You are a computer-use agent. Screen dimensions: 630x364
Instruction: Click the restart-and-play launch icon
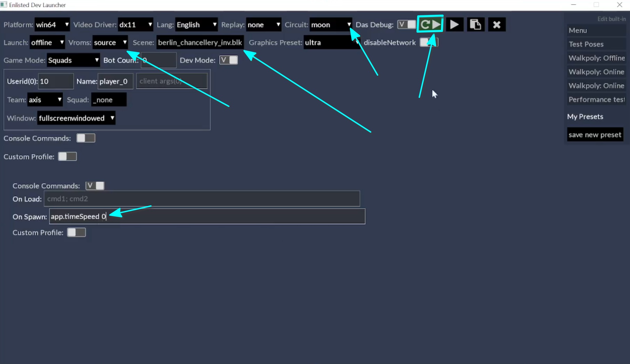coord(430,24)
